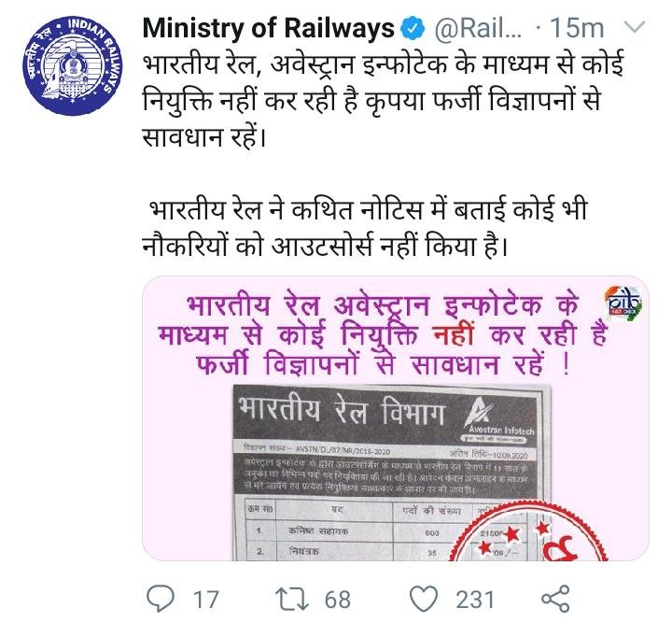Click the Indian Railways profile avatar

coord(72,66)
